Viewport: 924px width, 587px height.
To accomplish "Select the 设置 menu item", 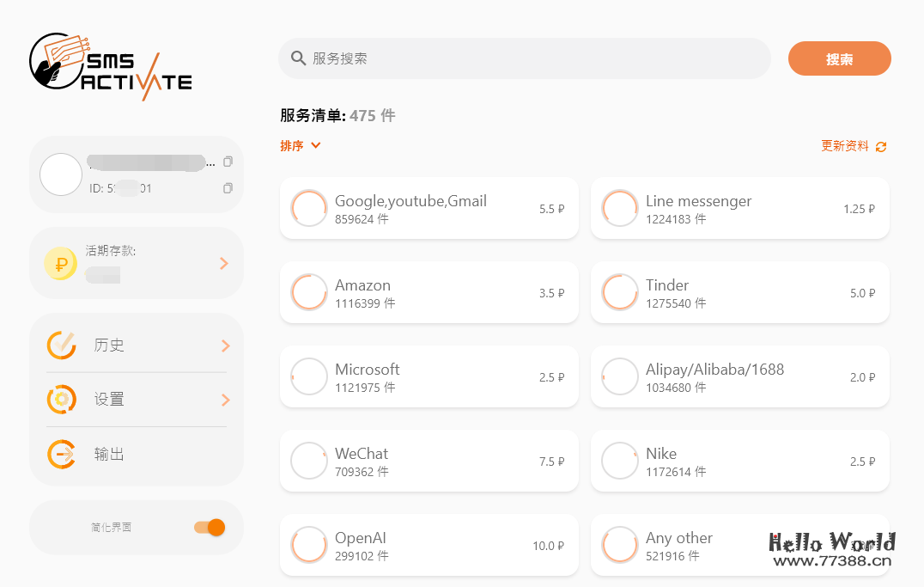I will (x=110, y=399).
